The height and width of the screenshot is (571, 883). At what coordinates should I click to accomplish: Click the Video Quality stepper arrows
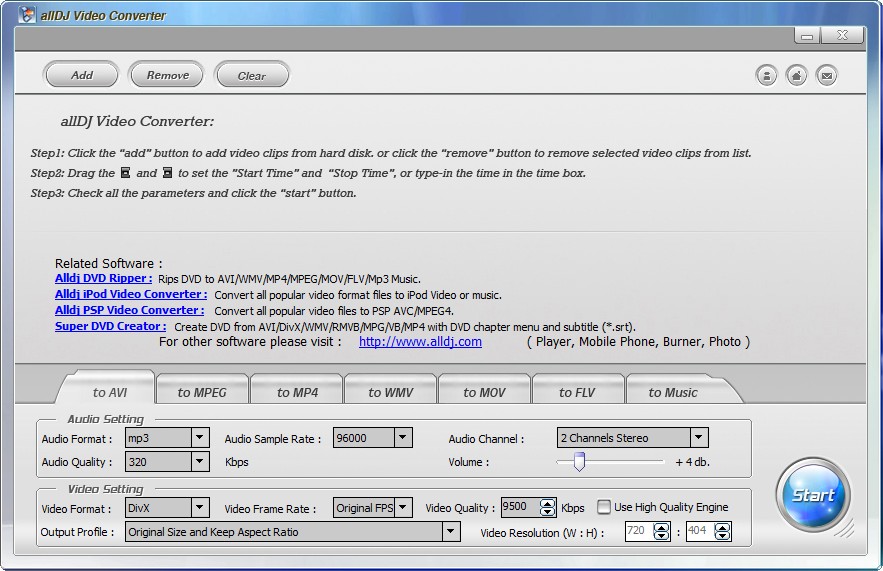pyautogui.click(x=547, y=507)
